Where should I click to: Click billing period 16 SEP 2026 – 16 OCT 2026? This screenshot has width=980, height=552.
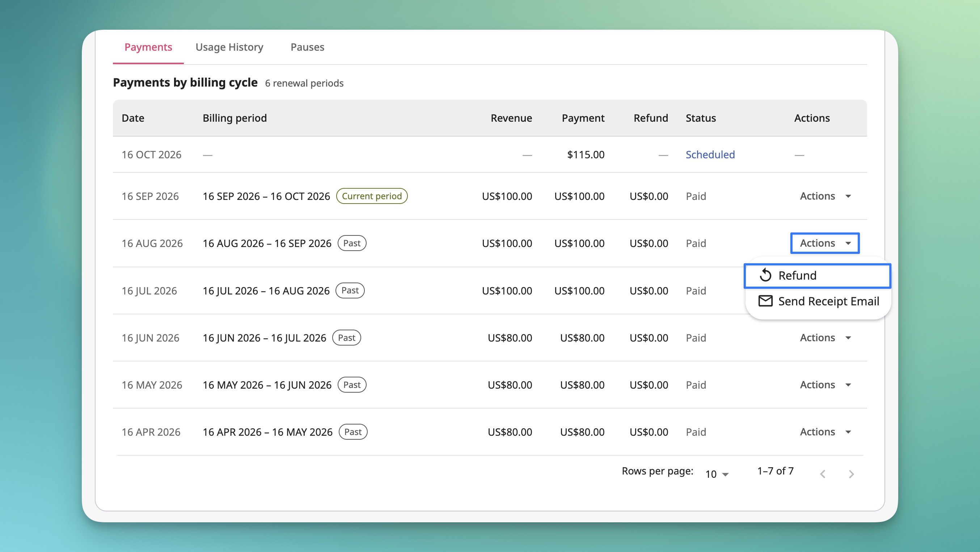[266, 196]
